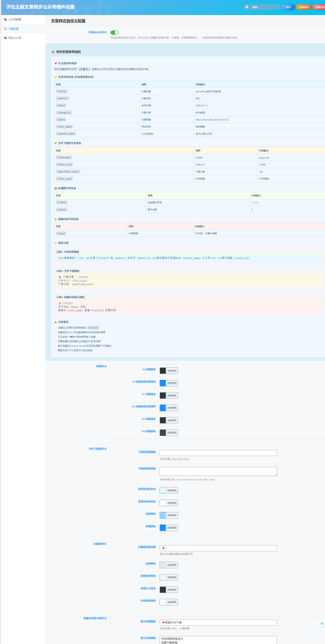Select 文章设置 in the sidebar
The width and height of the screenshot is (325, 644).
coord(23,29)
